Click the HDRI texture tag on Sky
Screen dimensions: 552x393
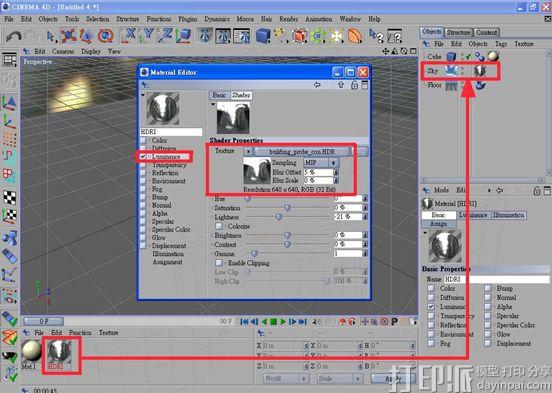click(479, 70)
